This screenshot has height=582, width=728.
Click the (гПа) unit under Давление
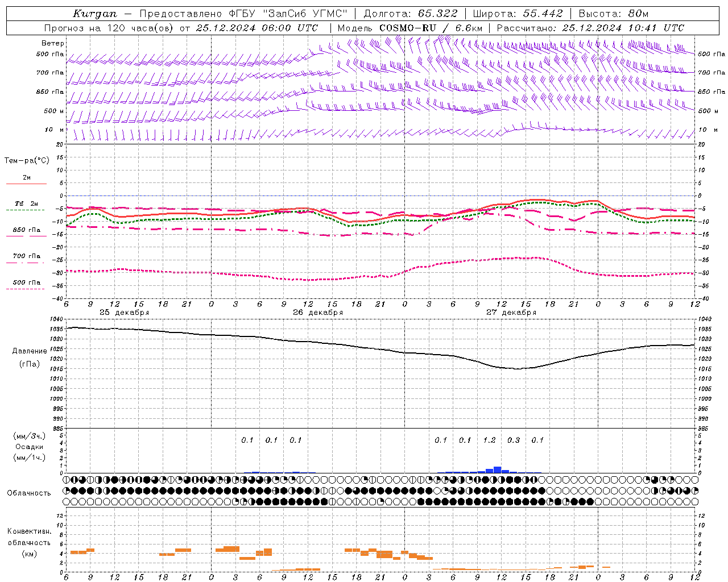pyautogui.click(x=30, y=364)
